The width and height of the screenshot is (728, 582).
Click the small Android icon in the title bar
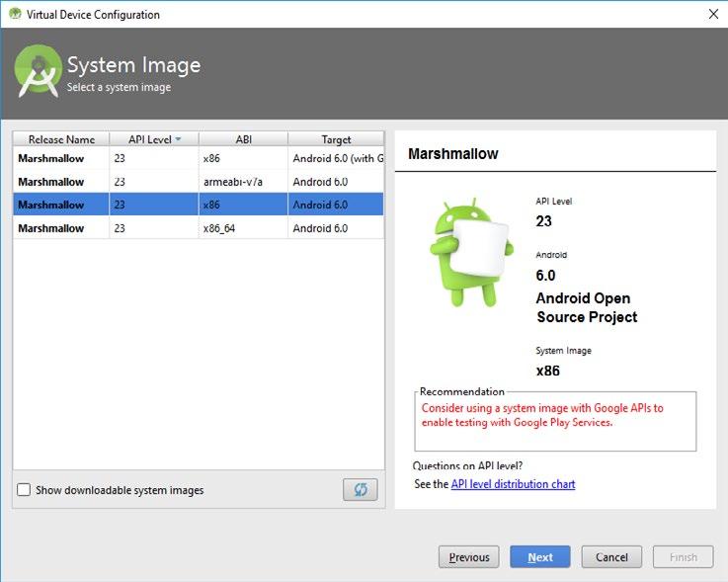click(x=16, y=14)
